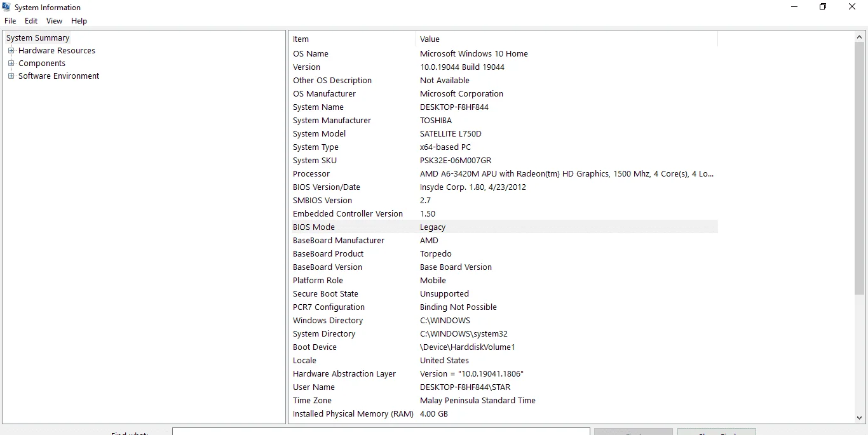
Task: Open the Edit menu
Action: [31, 21]
